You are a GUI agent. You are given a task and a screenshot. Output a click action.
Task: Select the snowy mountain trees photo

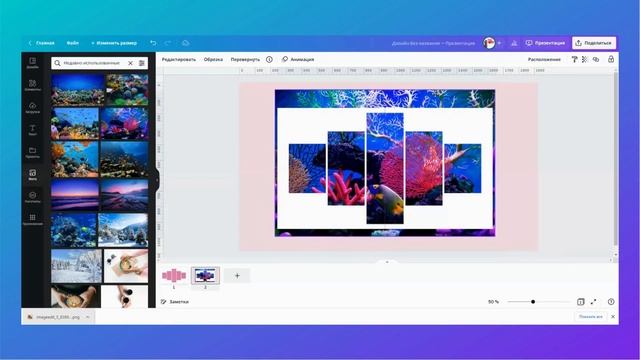pyautogui.click(x=123, y=230)
